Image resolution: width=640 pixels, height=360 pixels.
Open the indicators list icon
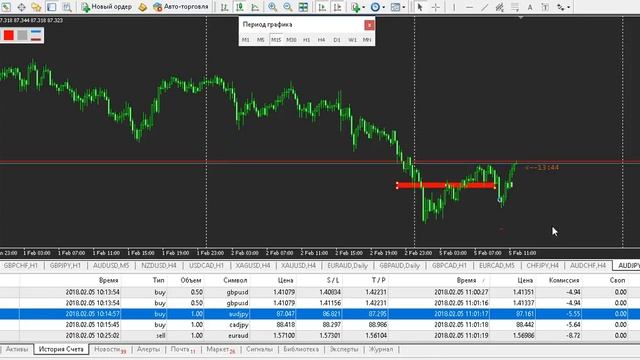(355, 7)
